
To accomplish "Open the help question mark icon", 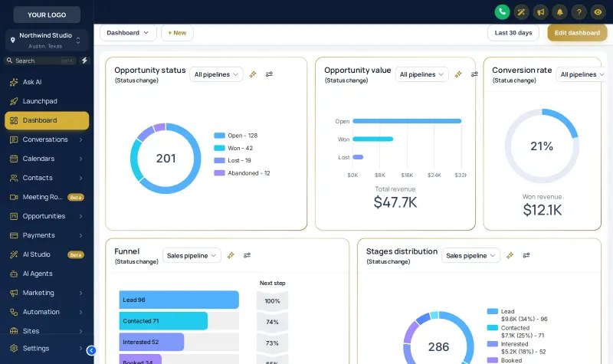I will [579, 12].
